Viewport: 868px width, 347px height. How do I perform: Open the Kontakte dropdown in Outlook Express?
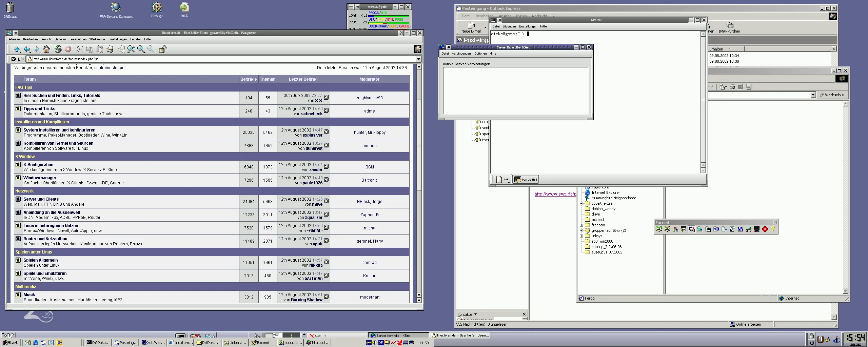[x=467, y=314]
